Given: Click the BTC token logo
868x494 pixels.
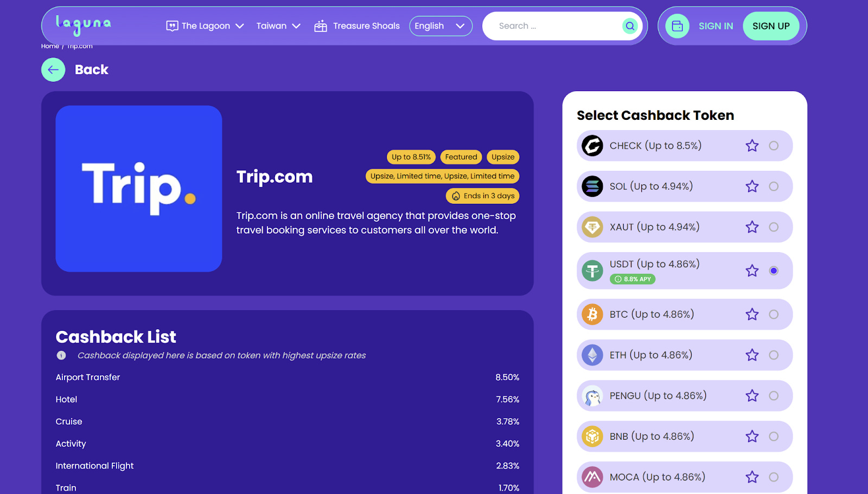Looking at the screenshot, I should click(x=592, y=315).
